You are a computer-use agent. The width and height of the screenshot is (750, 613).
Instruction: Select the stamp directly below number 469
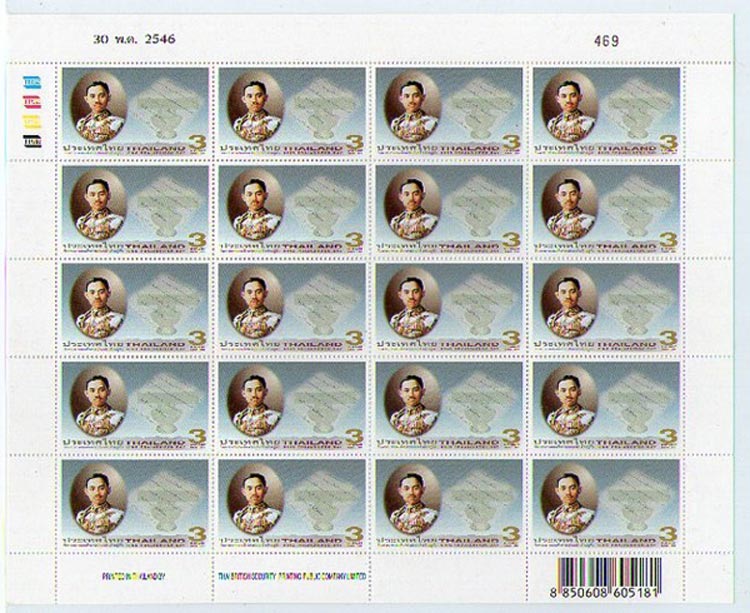(x=606, y=111)
